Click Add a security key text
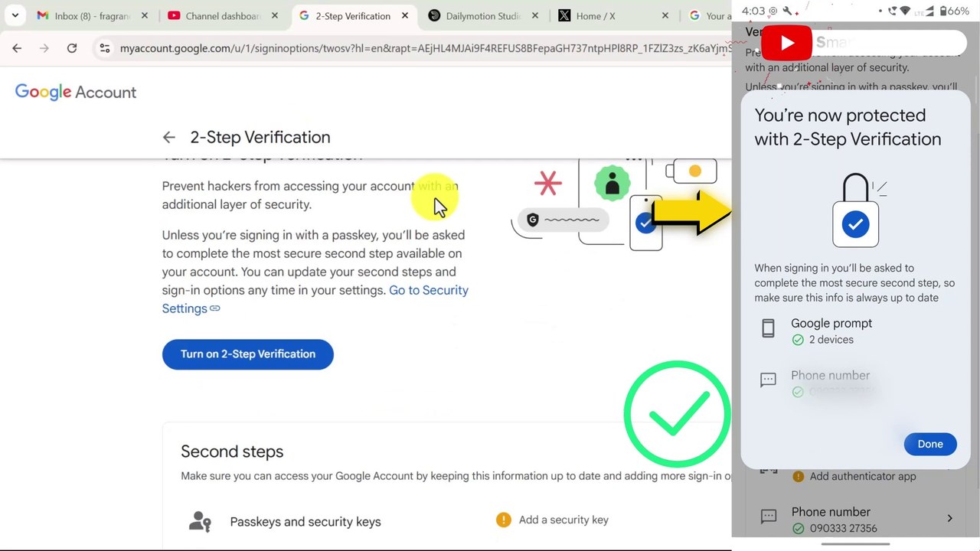 [x=563, y=520]
